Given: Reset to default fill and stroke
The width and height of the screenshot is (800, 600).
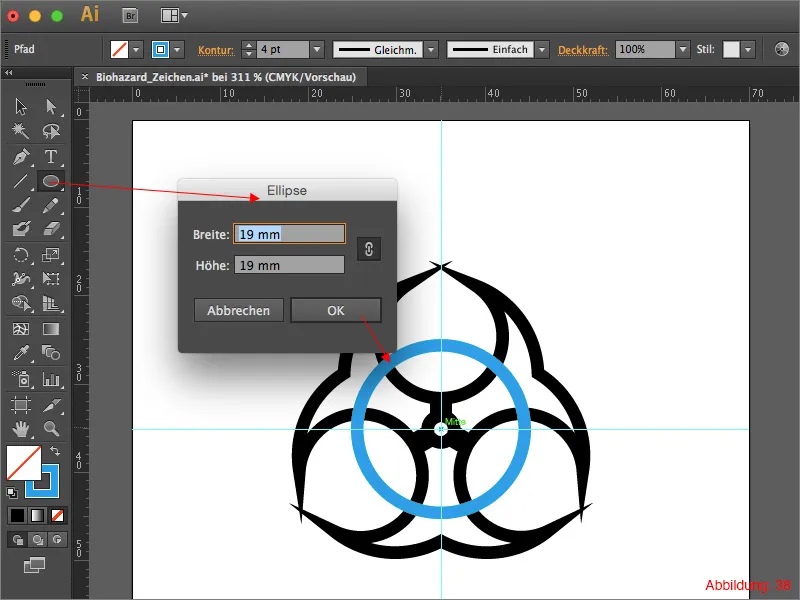Looking at the screenshot, I should click(12, 492).
